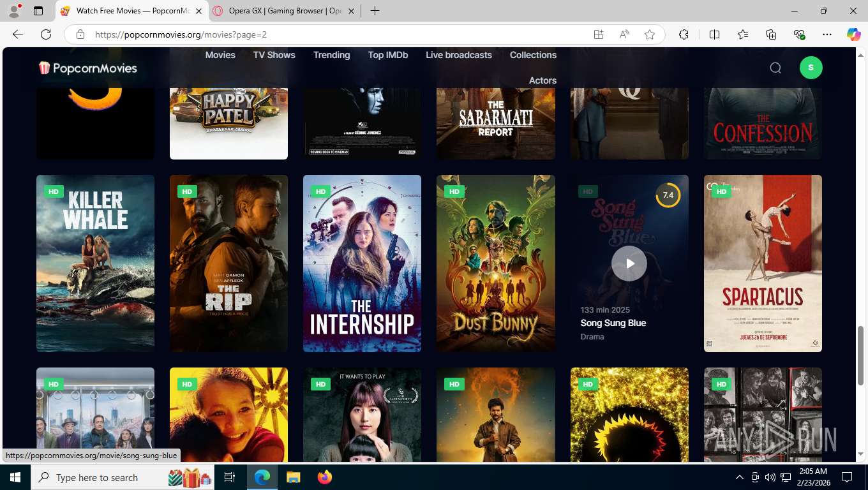This screenshot has width=868, height=490.
Task: Switch to the Opera GX Gaming Browser tab
Action: [x=284, y=11]
